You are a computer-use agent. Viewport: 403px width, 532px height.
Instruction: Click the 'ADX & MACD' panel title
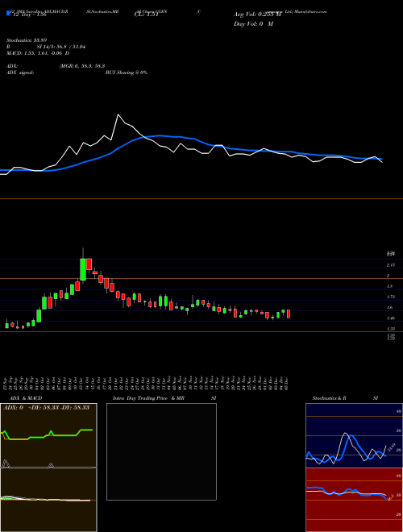pos(26,398)
